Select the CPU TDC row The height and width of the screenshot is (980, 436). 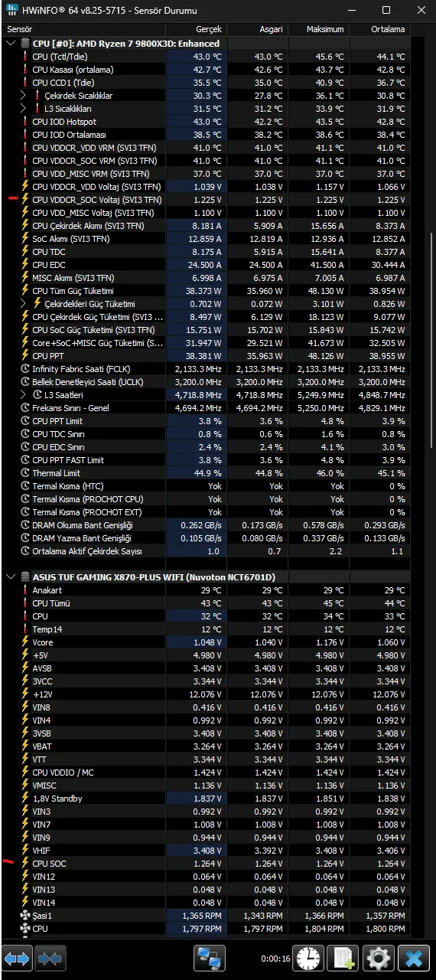coord(207,252)
